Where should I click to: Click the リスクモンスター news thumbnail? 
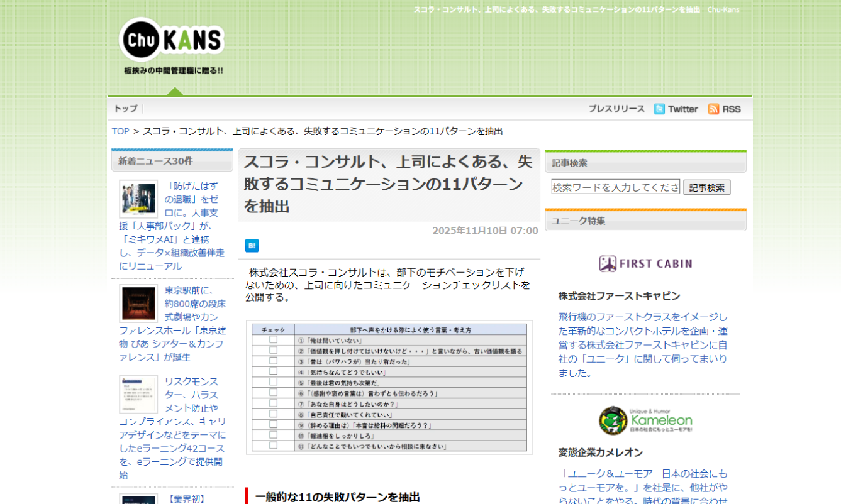pyautogui.click(x=138, y=395)
